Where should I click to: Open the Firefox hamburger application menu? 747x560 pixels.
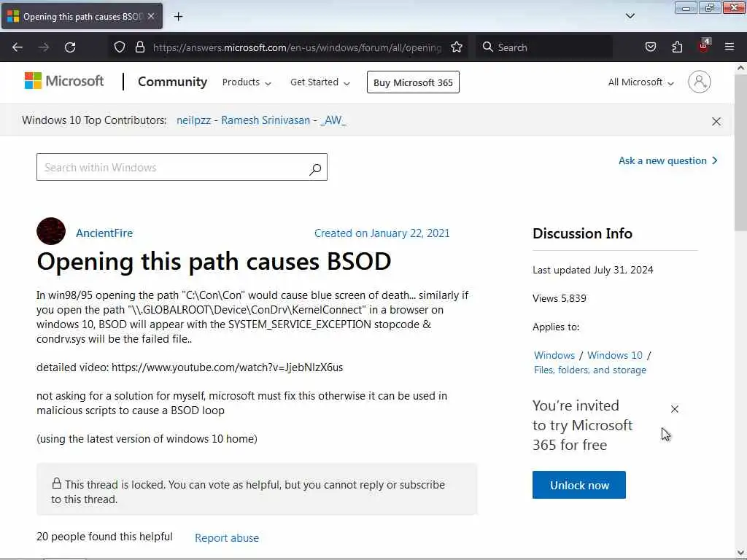tap(729, 47)
